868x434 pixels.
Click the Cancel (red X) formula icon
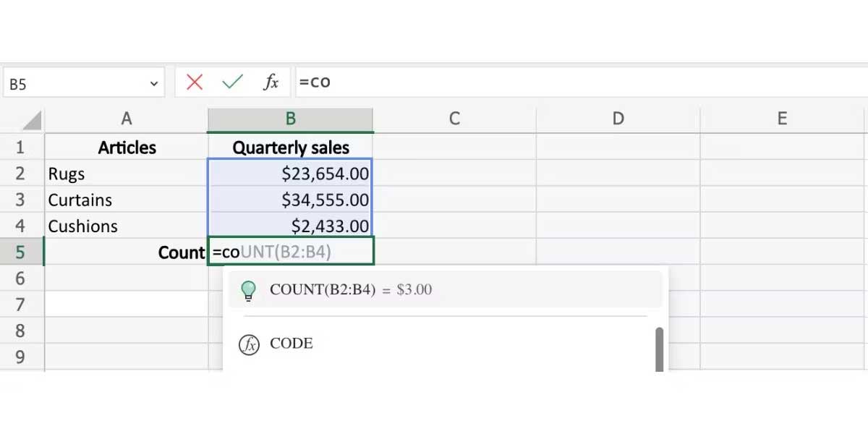[194, 82]
